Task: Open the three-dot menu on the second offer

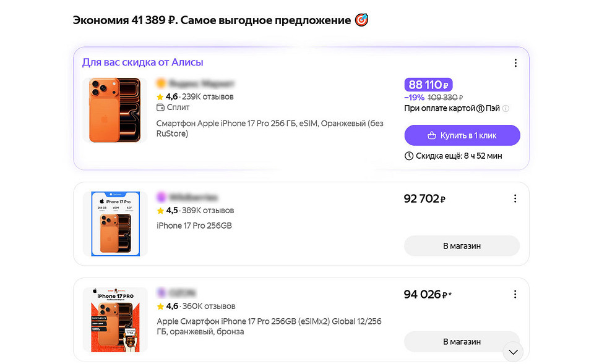Action: (515, 198)
